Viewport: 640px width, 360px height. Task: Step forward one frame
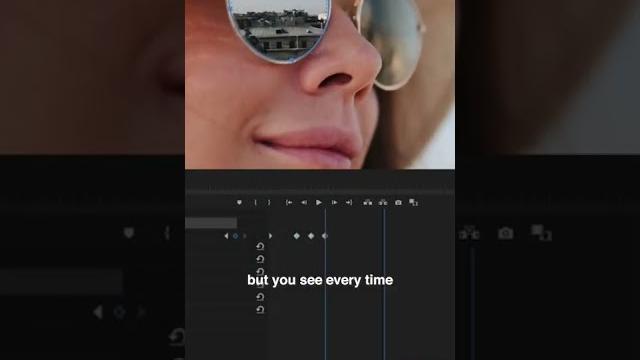point(334,202)
